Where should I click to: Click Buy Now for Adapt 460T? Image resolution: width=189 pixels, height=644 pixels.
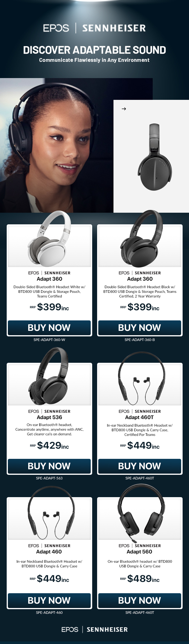tap(140, 466)
